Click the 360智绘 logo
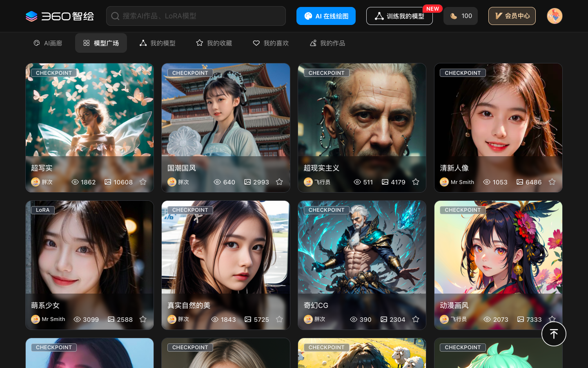588x368 pixels. point(60,16)
